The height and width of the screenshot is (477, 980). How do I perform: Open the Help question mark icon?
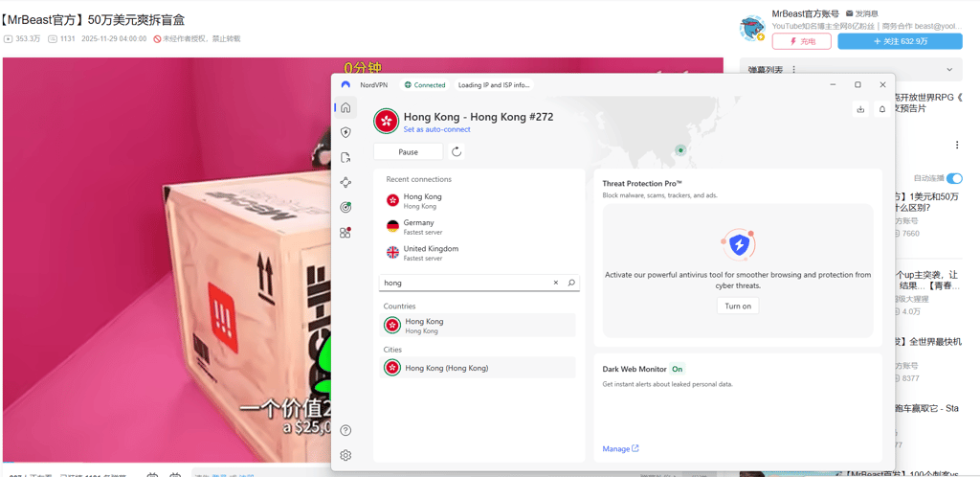345,430
